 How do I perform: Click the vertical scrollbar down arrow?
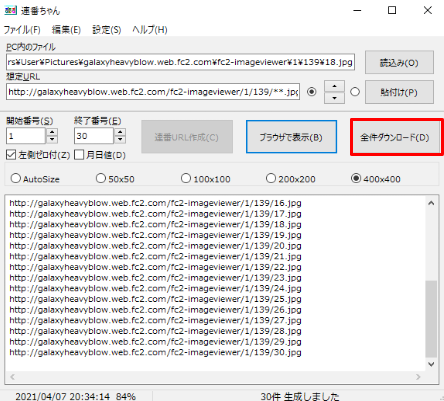pos(431,364)
